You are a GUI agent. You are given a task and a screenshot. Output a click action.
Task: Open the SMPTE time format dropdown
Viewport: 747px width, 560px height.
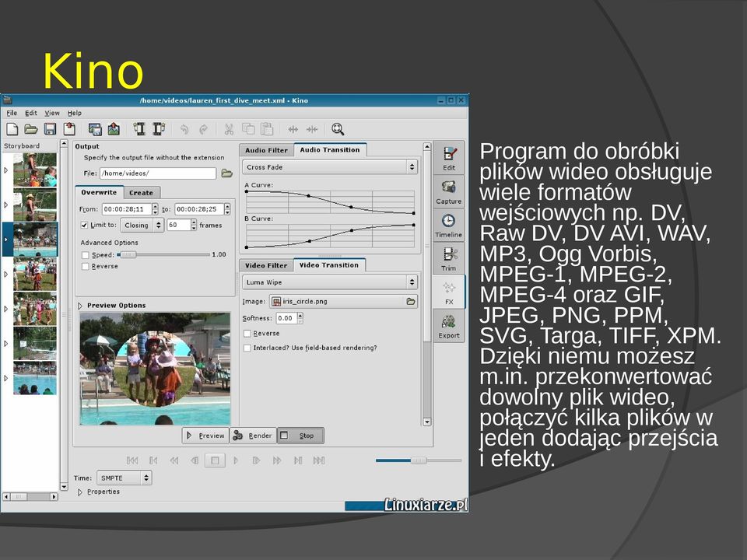click(124, 478)
